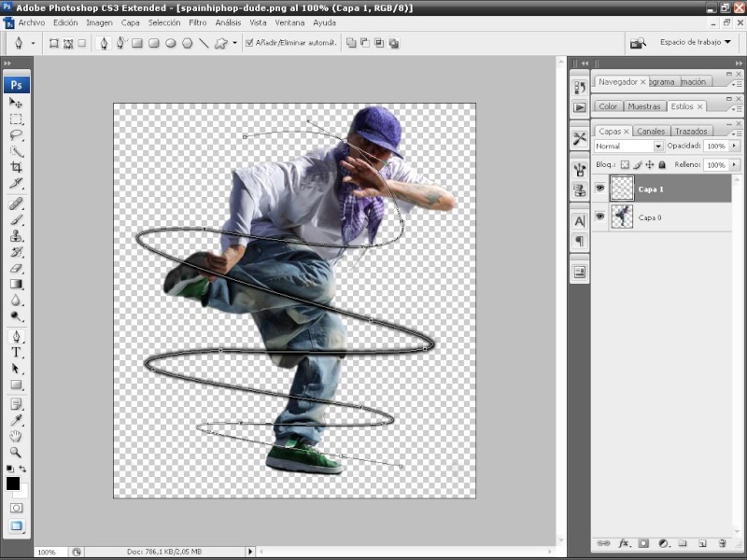Create new adjustment layer

click(663, 543)
